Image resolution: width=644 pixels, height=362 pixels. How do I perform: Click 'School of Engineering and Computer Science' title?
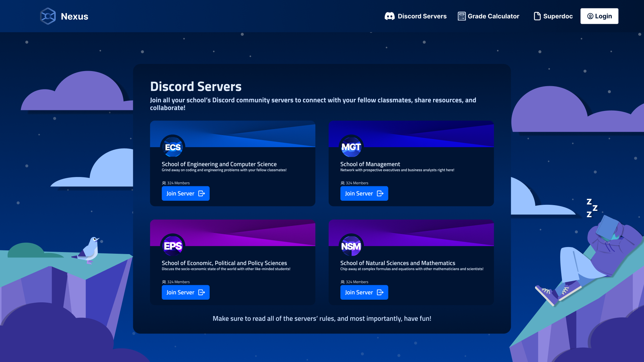[x=219, y=164]
